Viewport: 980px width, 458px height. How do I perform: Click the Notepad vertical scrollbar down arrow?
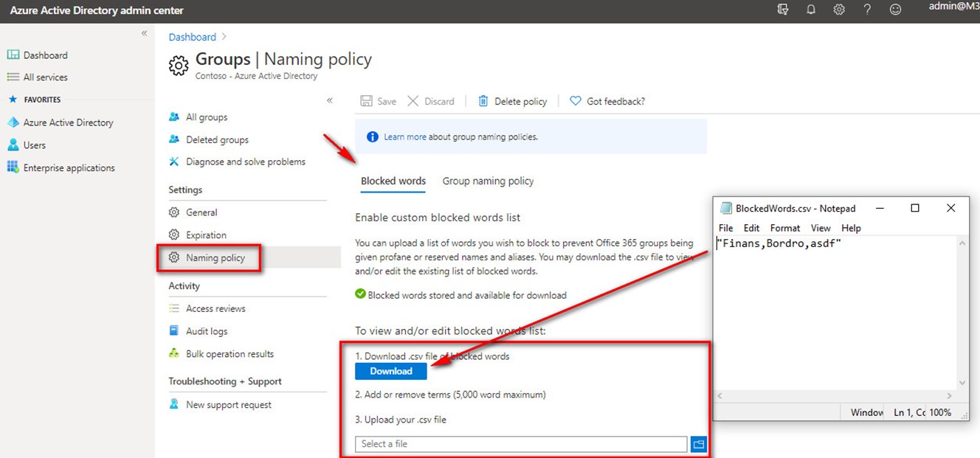(962, 382)
